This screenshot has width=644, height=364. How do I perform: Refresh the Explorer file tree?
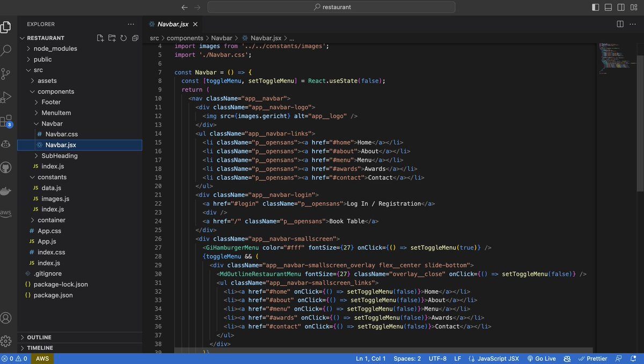point(123,38)
